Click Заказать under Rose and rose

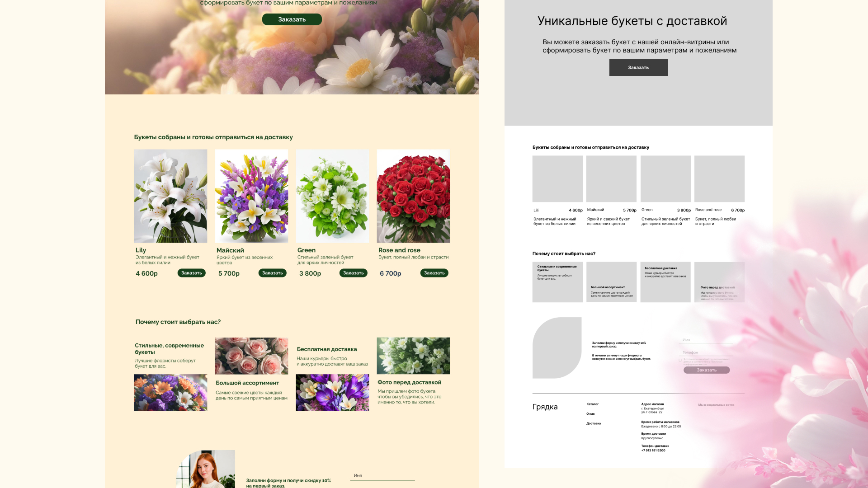[434, 273]
